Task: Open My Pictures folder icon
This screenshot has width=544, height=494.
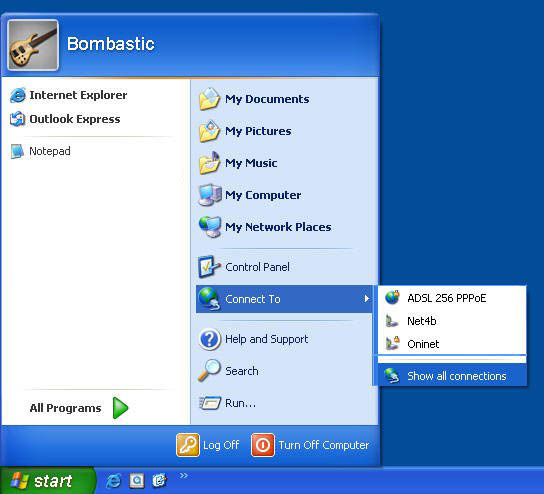Action: coord(210,131)
